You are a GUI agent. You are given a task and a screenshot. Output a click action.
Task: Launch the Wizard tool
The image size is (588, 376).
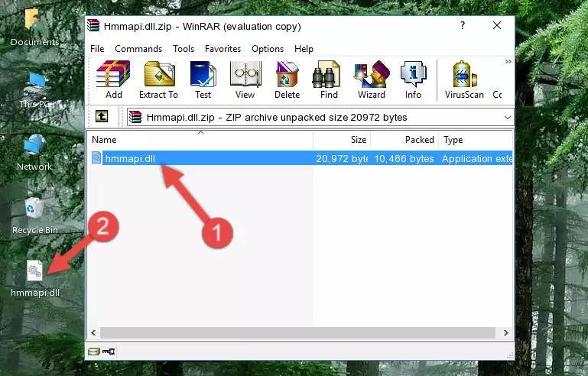pyautogui.click(x=372, y=79)
